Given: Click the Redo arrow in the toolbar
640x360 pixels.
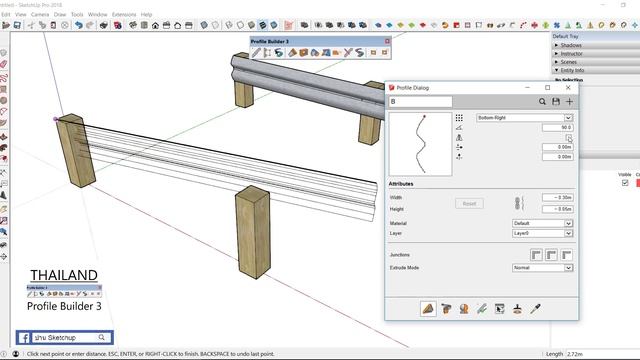Looking at the screenshot, I should point(89,25).
